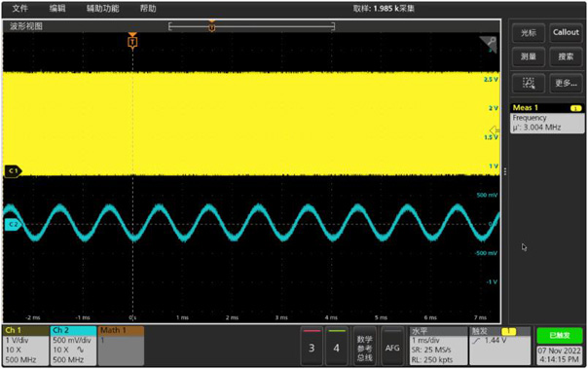Click the orange trigger position marker T
This screenshot has height=369, width=588.
point(132,41)
